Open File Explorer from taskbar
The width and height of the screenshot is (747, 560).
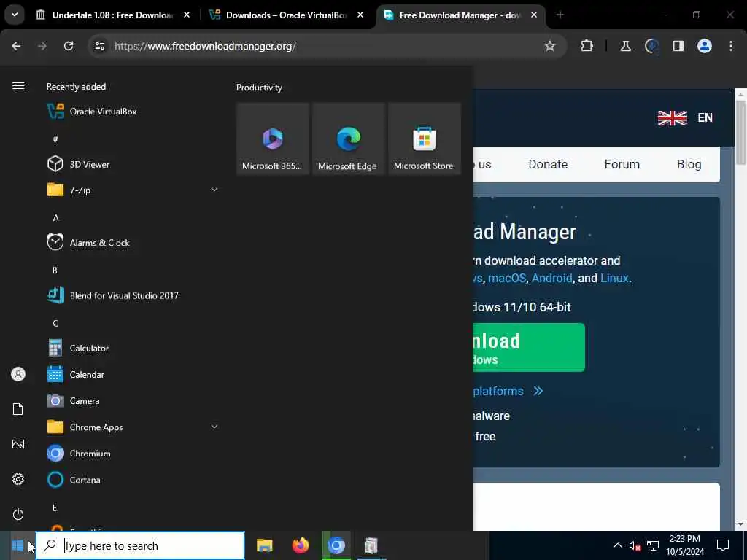[x=264, y=545]
